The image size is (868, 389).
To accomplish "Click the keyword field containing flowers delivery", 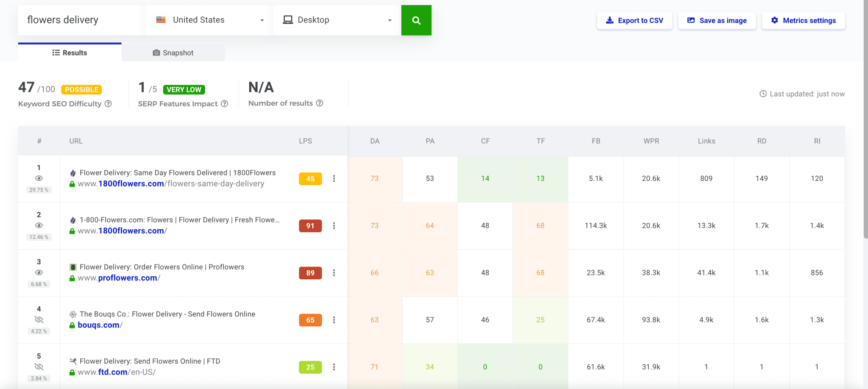I will (x=79, y=20).
